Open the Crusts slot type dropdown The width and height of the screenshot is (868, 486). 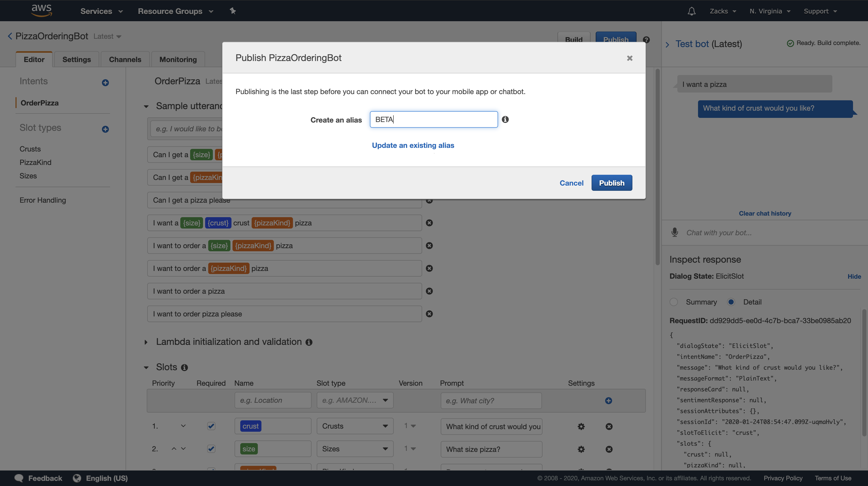[x=354, y=426]
